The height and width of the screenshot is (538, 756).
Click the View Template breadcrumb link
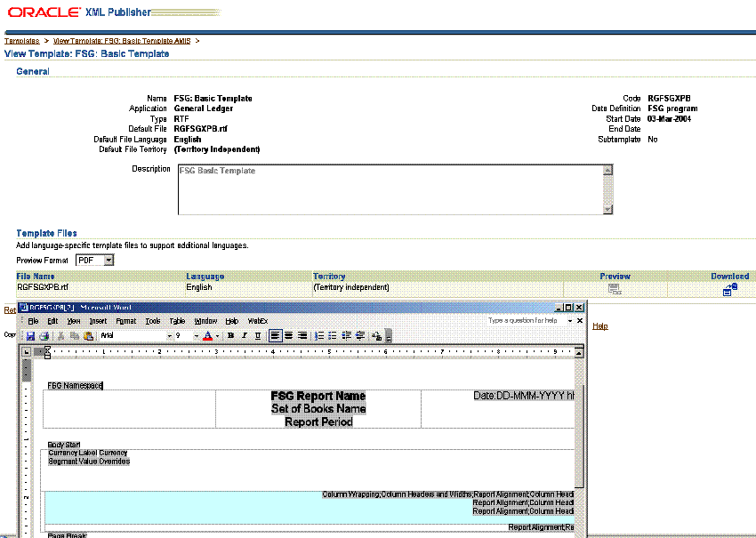click(122, 41)
